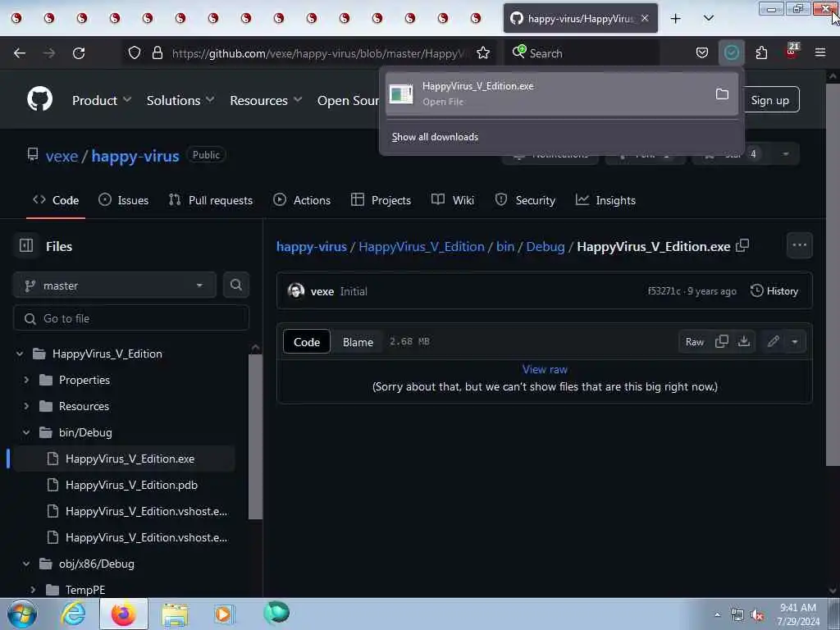Open the vexe owner link in repo title
Image resolution: width=840 pixels, height=630 pixels.
[x=62, y=156]
